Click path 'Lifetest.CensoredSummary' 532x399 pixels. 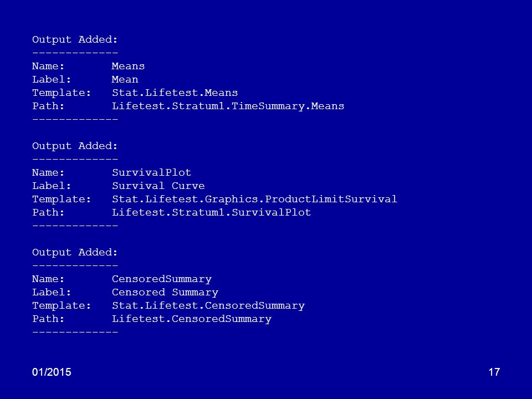(192, 319)
